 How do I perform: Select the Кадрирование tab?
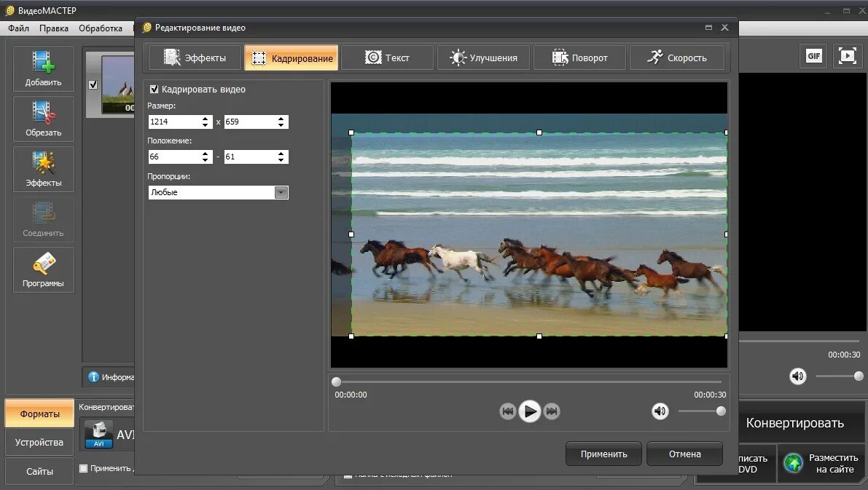click(x=292, y=58)
